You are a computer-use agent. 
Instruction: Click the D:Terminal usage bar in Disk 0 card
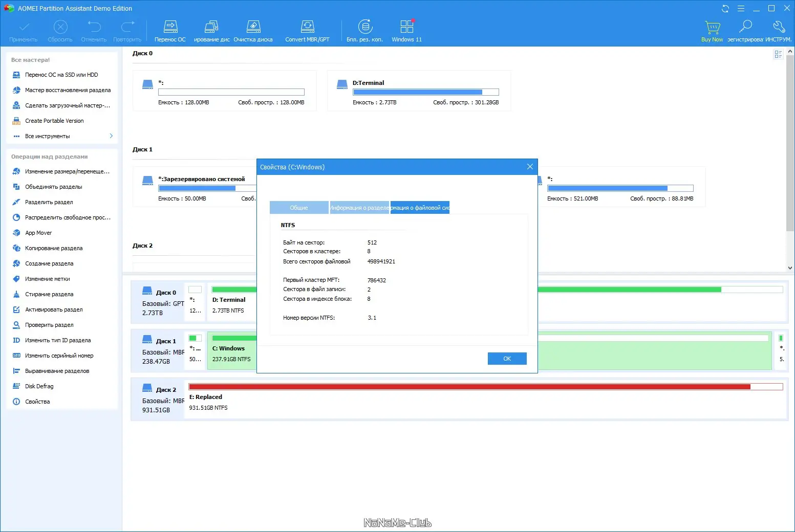(x=425, y=92)
